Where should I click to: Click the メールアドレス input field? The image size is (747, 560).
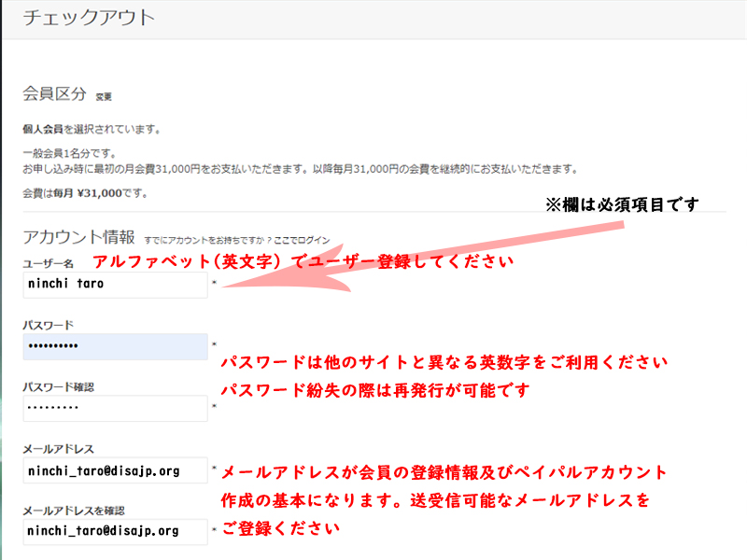coord(115,470)
